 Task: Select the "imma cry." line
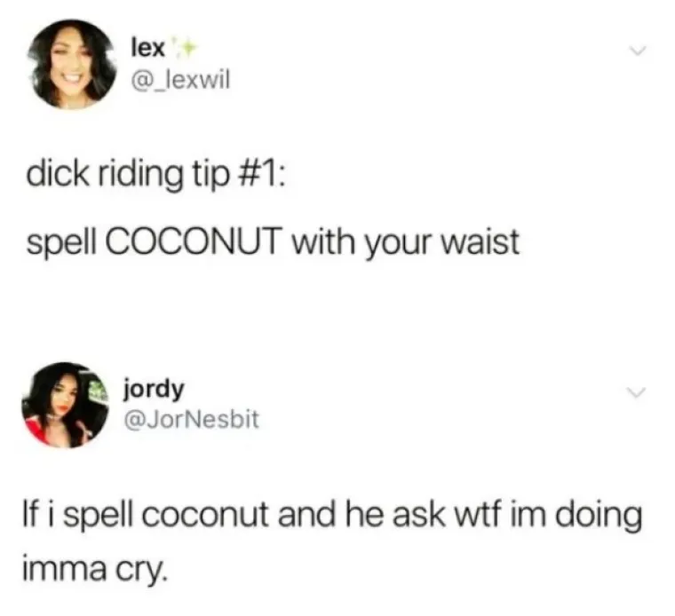pyautogui.click(x=95, y=569)
